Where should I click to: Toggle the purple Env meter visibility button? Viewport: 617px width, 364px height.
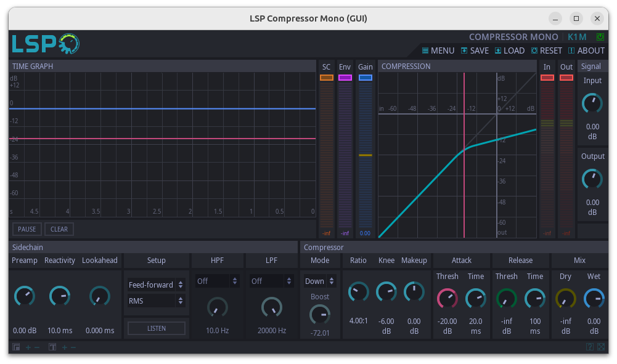click(x=345, y=78)
